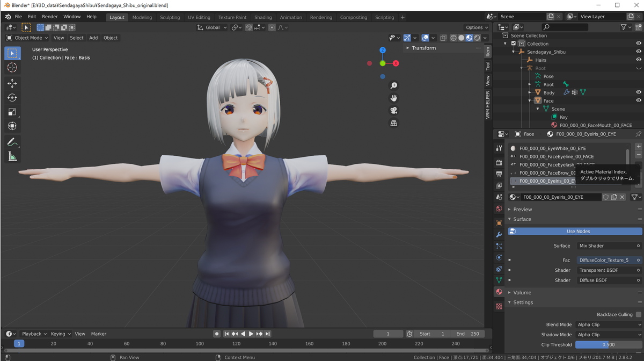Open the Modifier wrench properties tab
Screen dimensions: 644x361
pyautogui.click(x=499, y=234)
